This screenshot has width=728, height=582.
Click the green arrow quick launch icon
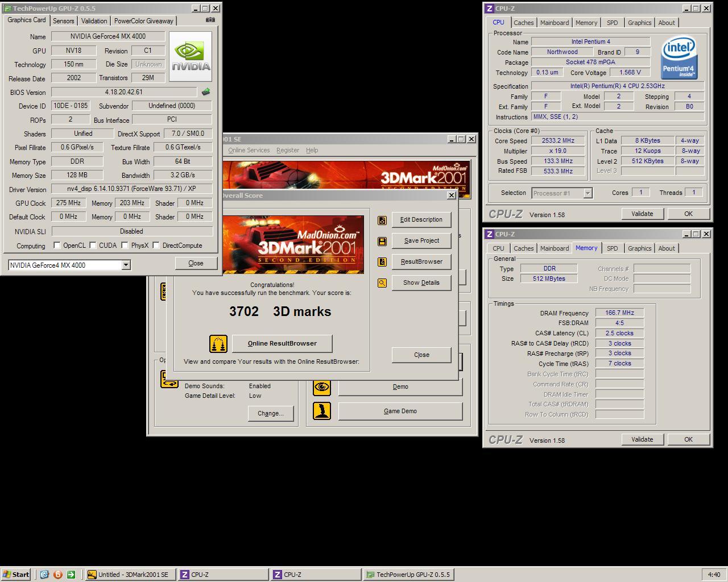[x=71, y=575]
